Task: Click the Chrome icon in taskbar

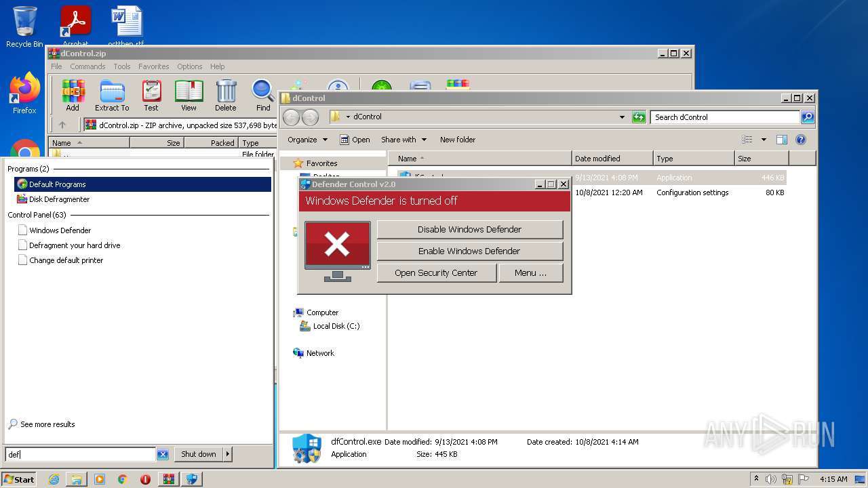Action: tap(123, 479)
